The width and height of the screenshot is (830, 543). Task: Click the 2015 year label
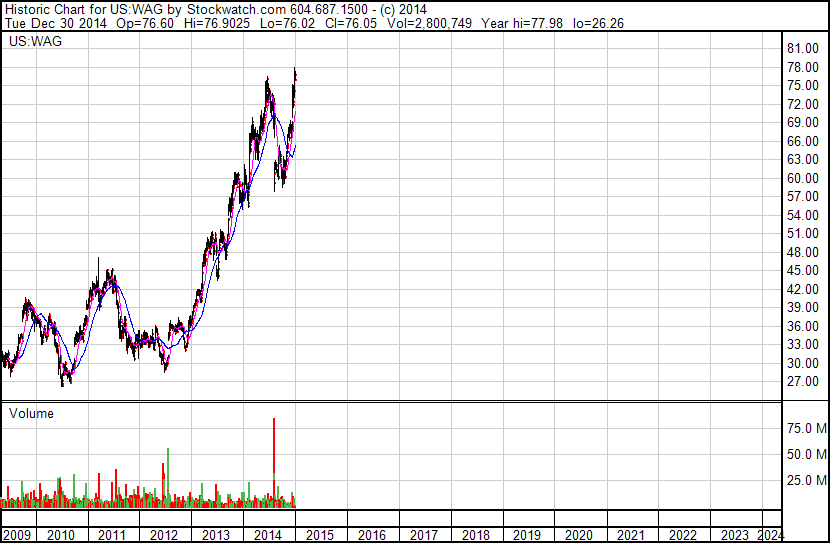pos(320,535)
